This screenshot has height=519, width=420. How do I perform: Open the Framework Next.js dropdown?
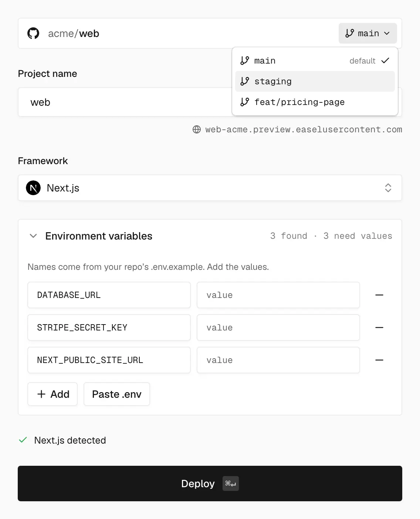click(x=210, y=188)
